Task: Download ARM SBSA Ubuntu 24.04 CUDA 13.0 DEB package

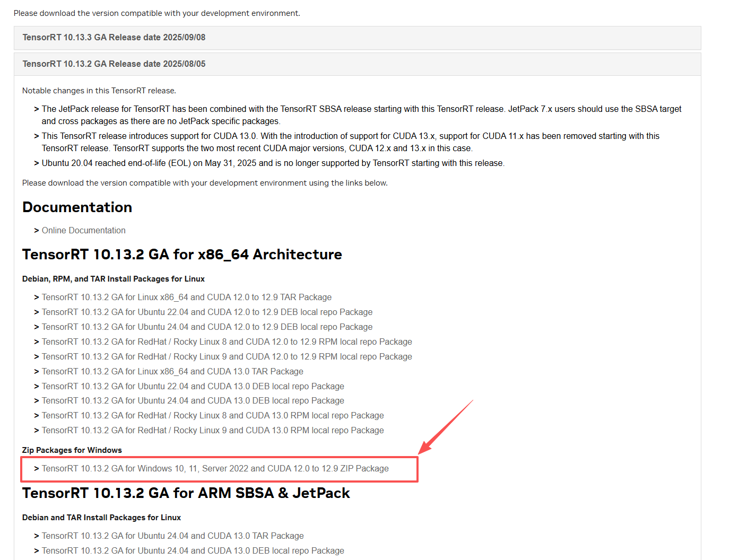Action: click(193, 551)
